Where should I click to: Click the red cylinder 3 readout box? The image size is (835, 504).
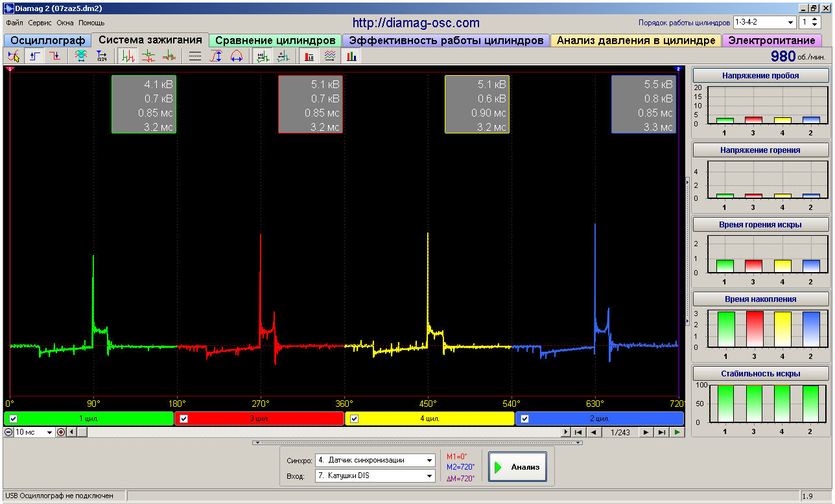tap(311, 104)
